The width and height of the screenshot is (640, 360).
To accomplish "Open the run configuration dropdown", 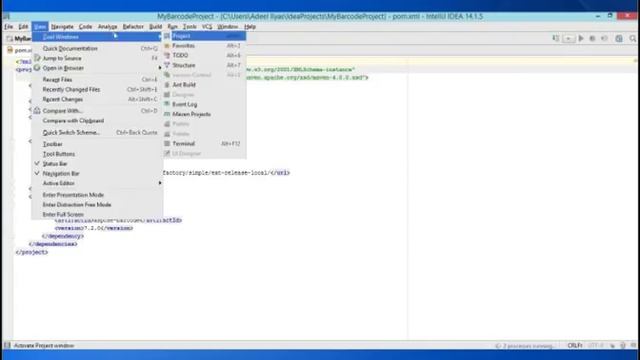I will point(568,38).
